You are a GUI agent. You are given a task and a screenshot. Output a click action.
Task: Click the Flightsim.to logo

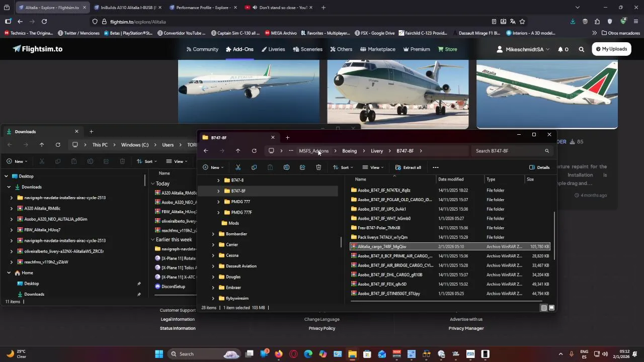pyautogui.click(x=38, y=49)
